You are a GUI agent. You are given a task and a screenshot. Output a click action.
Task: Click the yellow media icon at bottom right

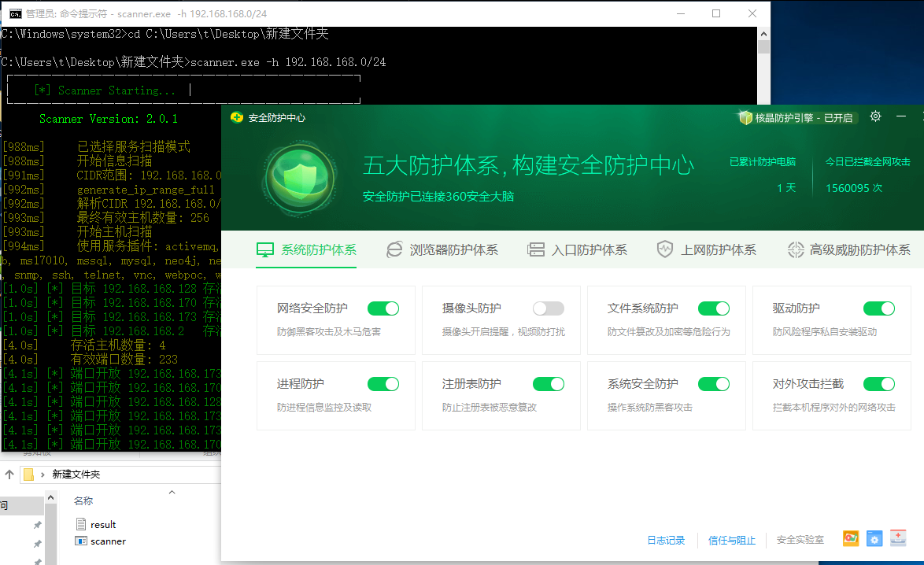click(x=851, y=538)
